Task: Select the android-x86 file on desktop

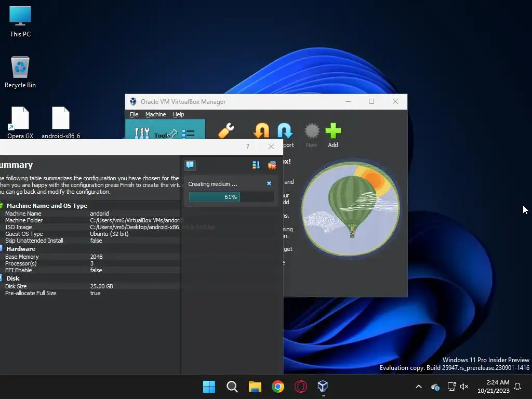Action: (61, 123)
